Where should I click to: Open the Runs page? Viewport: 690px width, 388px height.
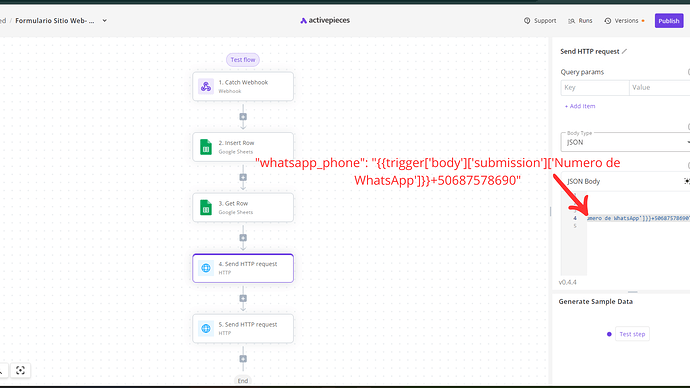pos(580,21)
